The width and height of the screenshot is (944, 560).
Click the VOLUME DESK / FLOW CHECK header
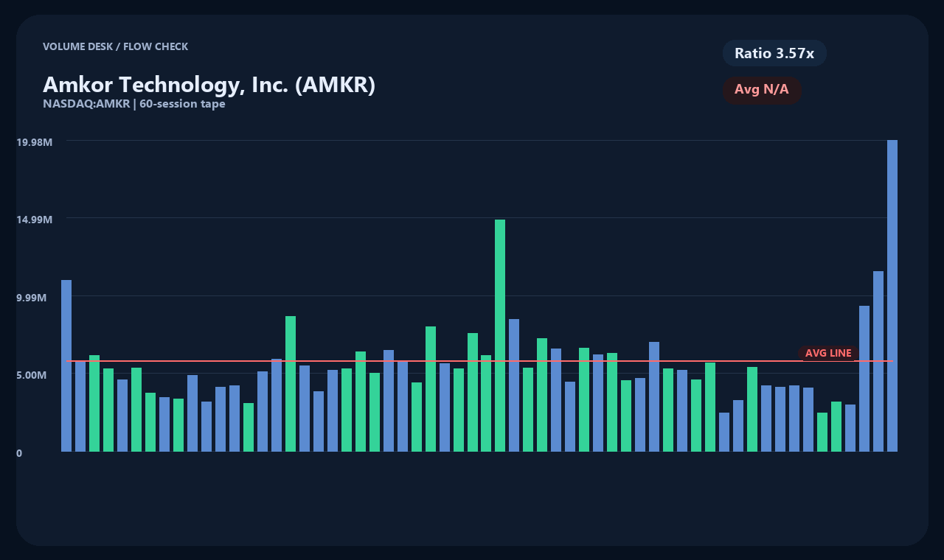click(x=116, y=46)
